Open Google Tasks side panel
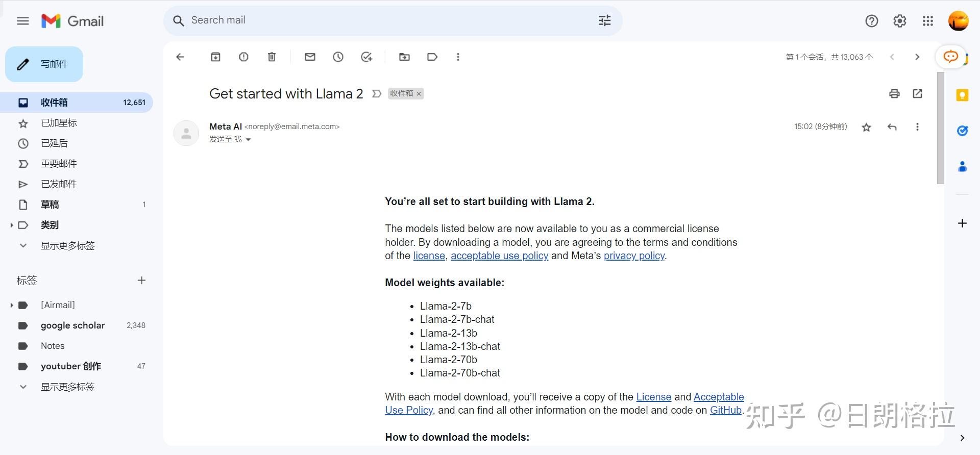980x455 pixels. click(x=962, y=131)
